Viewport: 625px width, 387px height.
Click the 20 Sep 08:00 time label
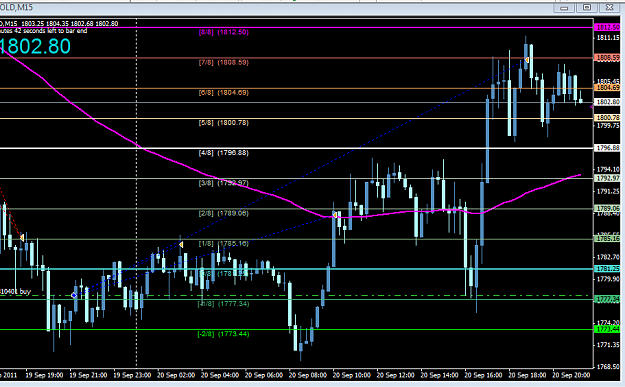(x=308, y=375)
